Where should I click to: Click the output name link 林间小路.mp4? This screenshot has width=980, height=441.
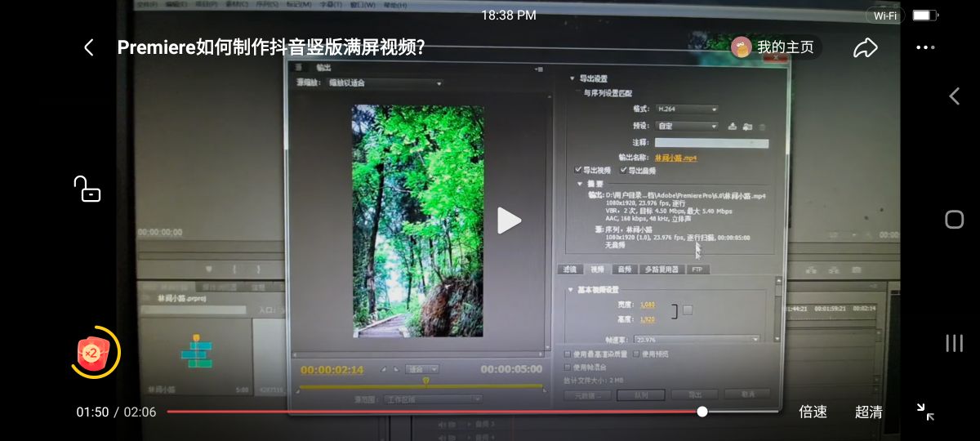point(675,158)
